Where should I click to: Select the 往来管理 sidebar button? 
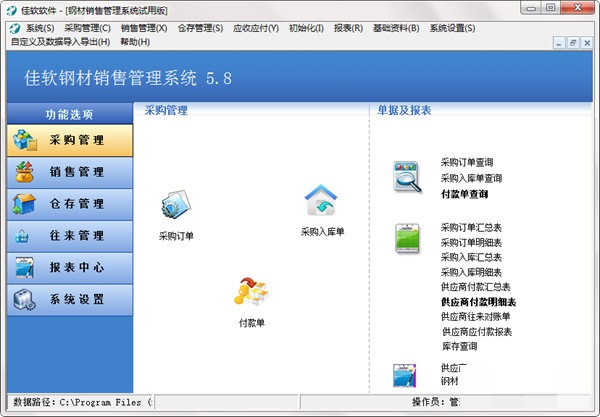coord(70,236)
